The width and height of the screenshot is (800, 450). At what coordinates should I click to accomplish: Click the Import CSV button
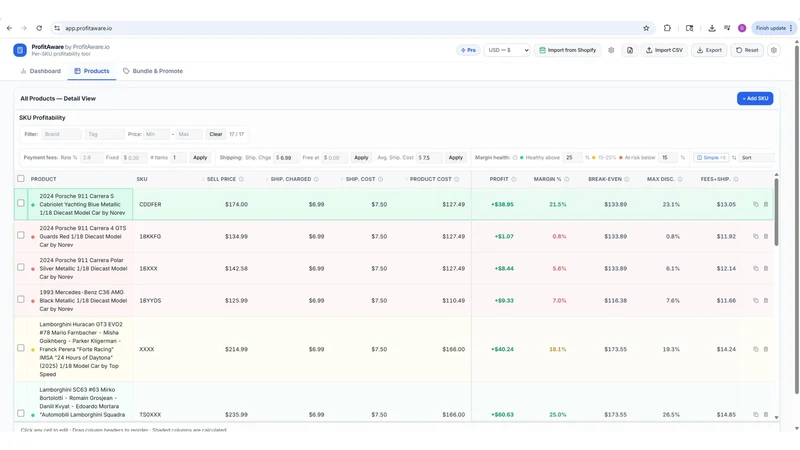tap(664, 50)
